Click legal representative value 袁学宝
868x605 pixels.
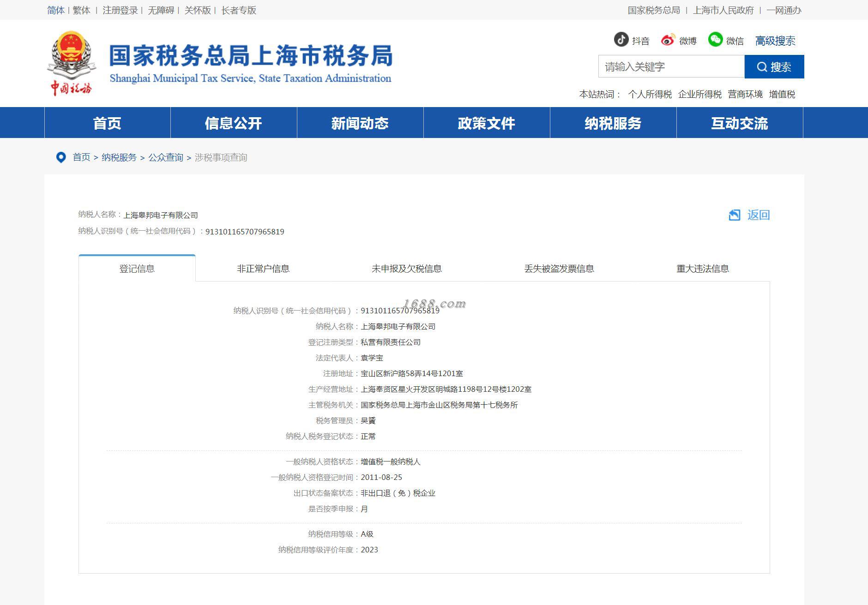click(372, 358)
